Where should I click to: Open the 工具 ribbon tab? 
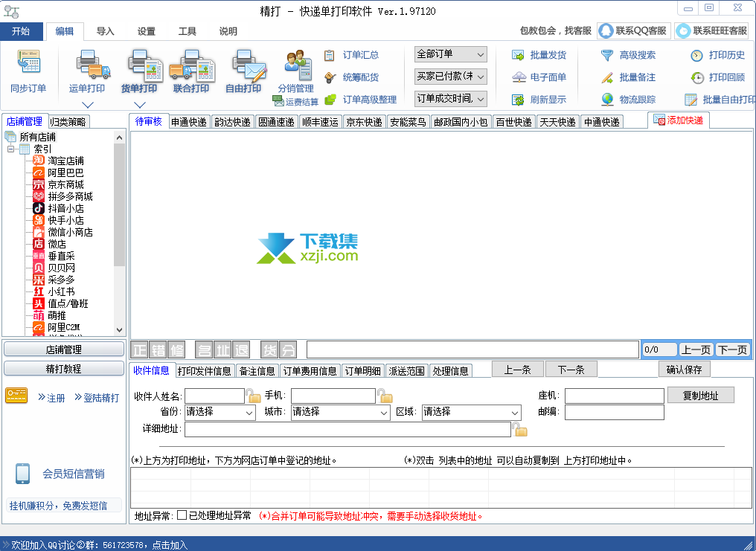(187, 31)
